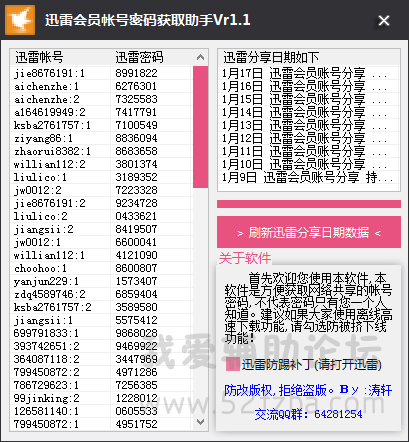Select account row 99jinking:2
Image resolution: width=409 pixels, height=442 pixels.
102,398
